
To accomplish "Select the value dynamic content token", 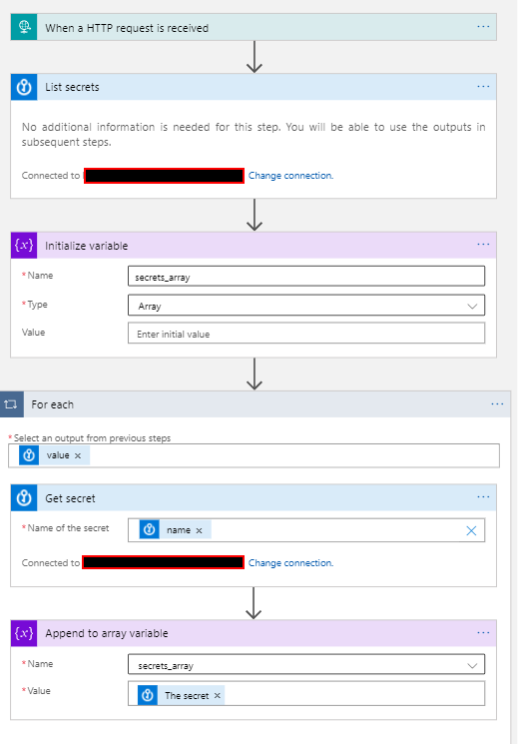I will point(57,456).
